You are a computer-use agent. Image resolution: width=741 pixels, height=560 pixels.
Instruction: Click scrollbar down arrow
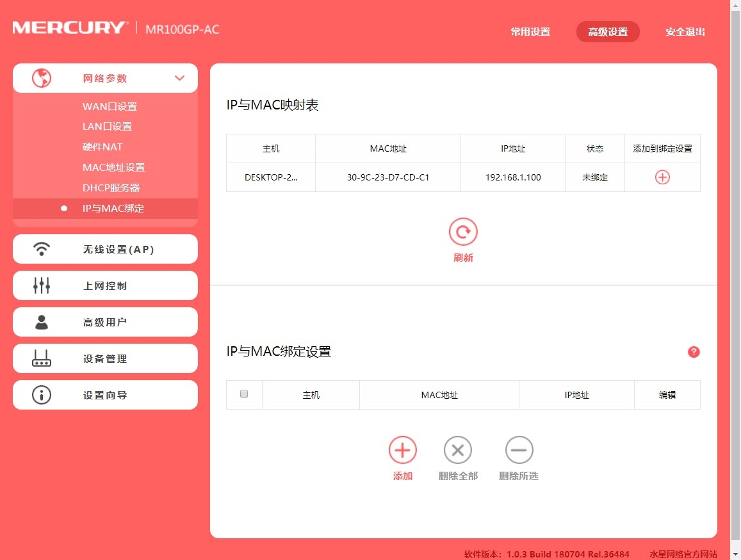(x=736, y=554)
